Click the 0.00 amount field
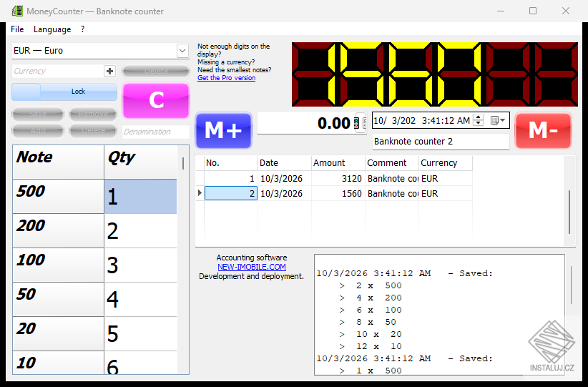 pyautogui.click(x=305, y=123)
